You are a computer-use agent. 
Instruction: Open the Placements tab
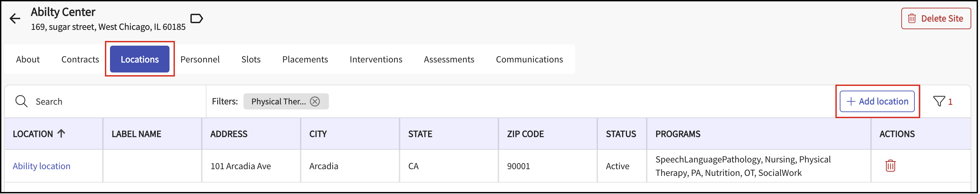(x=305, y=59)
